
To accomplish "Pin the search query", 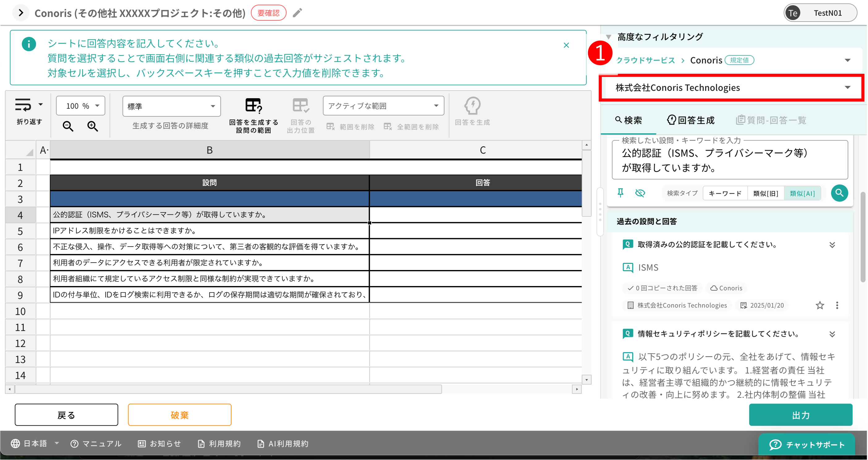I will tap(621, 193).
